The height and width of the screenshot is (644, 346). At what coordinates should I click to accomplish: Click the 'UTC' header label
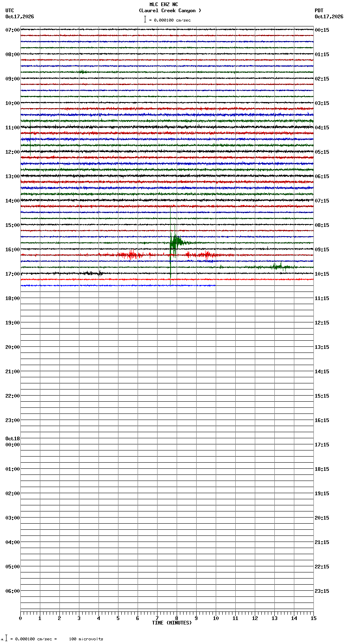pos(10,11)
